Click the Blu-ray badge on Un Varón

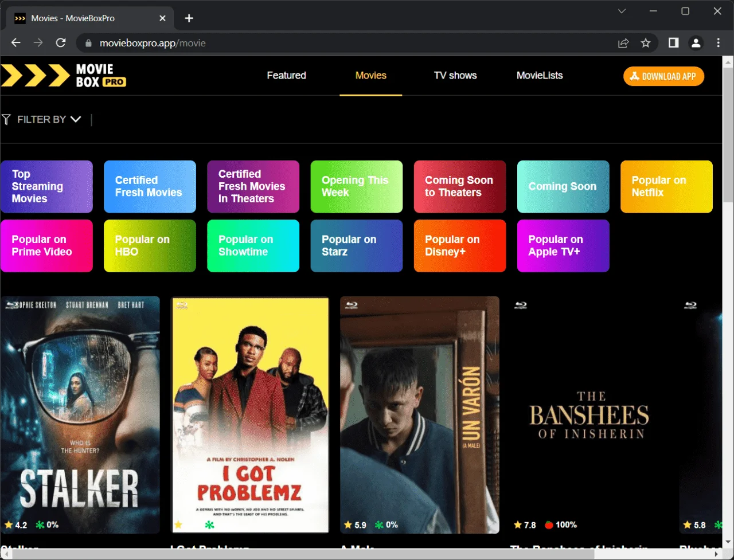pos(351,305)
